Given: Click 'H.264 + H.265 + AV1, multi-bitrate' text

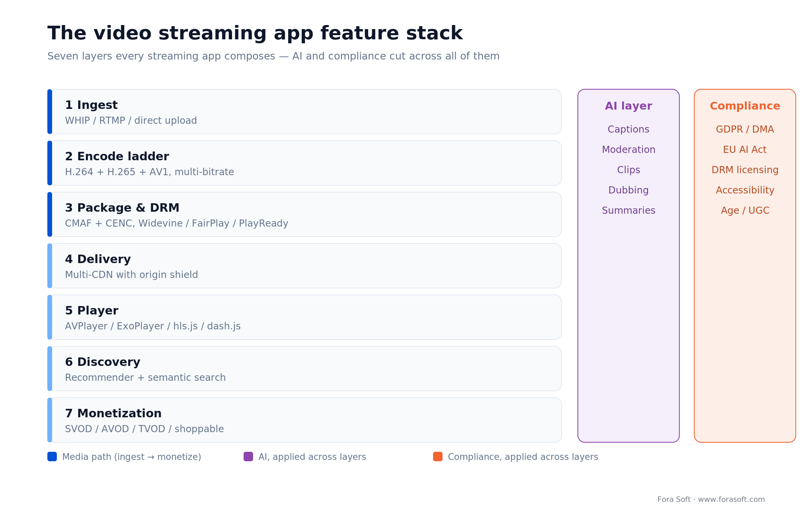Looking at the screenshot, I should click(x=150, y=172).
